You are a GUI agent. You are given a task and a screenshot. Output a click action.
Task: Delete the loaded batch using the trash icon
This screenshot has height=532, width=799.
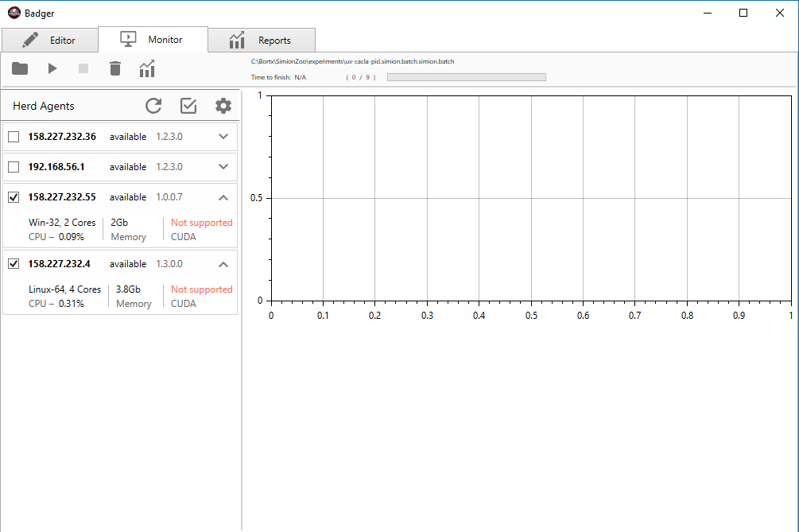click(x=115, y=68)
